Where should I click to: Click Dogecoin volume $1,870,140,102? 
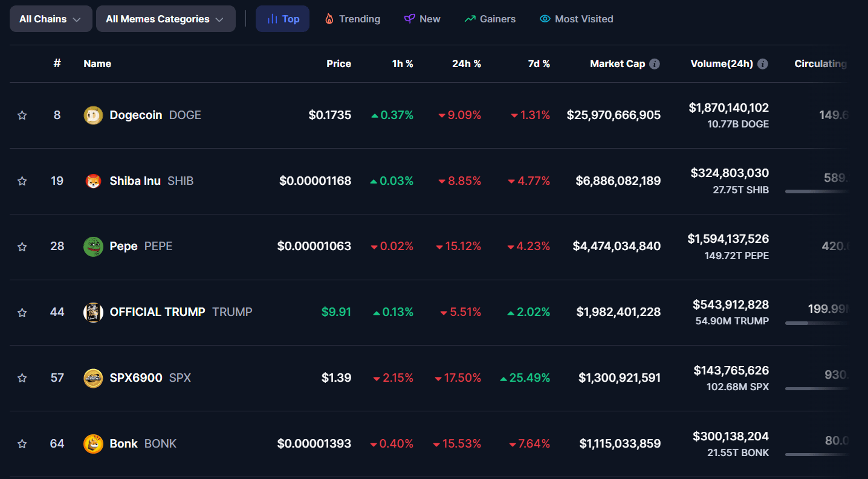(x=729, y=108)
